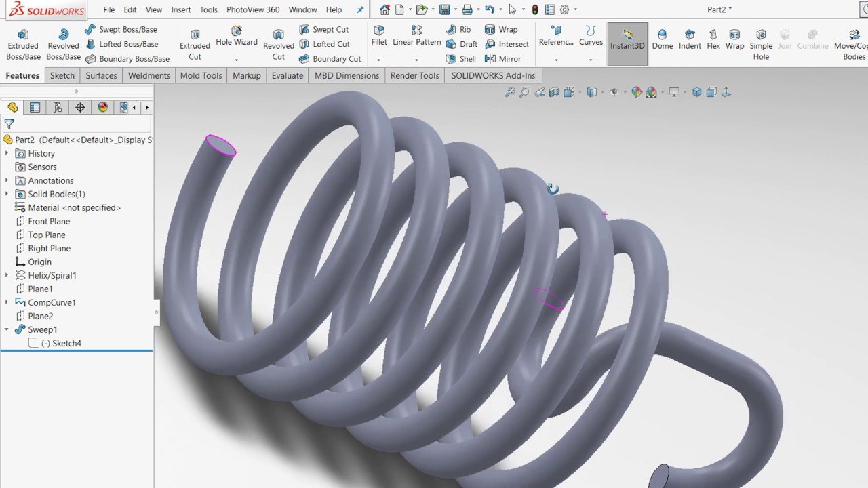
Task: Open the Linear Pattern dropdown arrow
Action: click(x=416, y=60)
